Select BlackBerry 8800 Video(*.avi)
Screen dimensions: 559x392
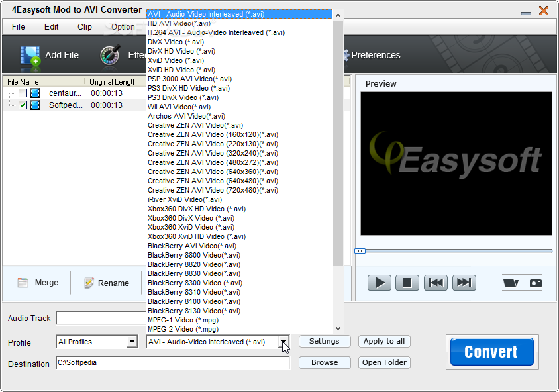[240, 255]
